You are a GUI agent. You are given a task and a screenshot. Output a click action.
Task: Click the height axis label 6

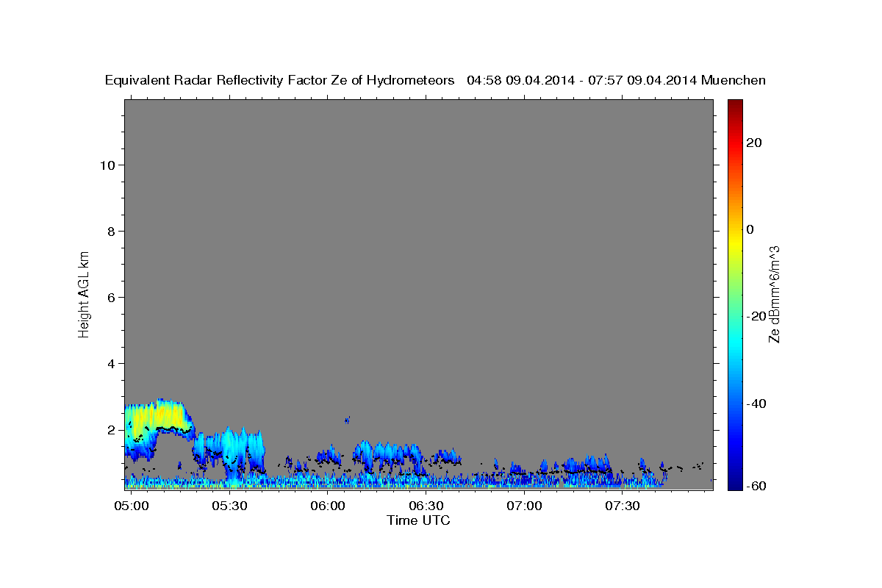[x=112, y=298]
